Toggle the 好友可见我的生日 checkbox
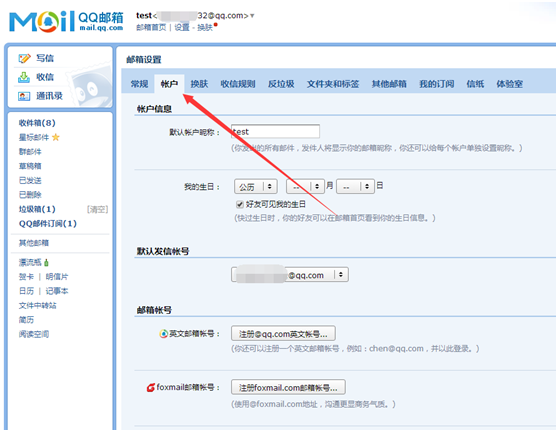This screenshot has height=432, width=558. pos(240,204)
